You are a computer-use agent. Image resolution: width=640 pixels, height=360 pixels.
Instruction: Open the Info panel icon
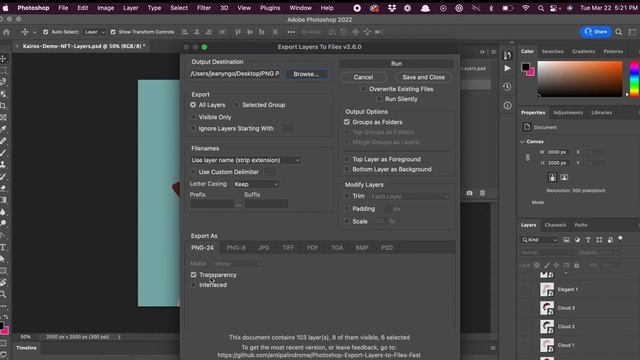(507, 105)
